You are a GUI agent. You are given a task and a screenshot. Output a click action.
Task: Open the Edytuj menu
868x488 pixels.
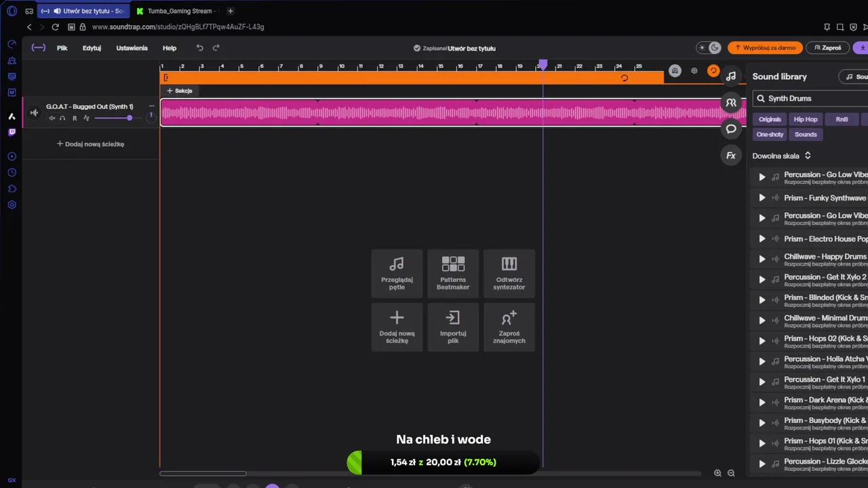pos(92,48)
